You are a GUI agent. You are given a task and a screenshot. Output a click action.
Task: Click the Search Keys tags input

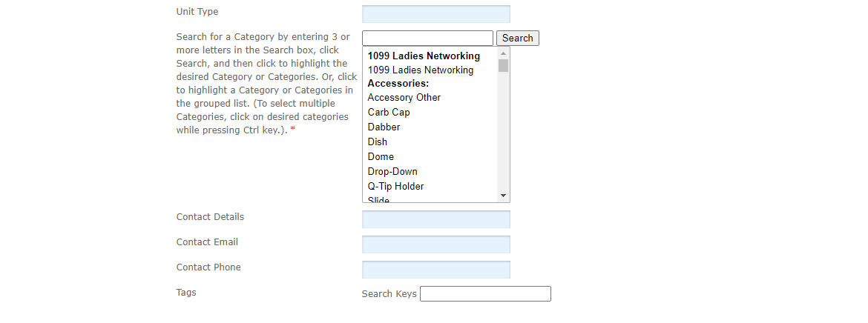click(485, 294)
